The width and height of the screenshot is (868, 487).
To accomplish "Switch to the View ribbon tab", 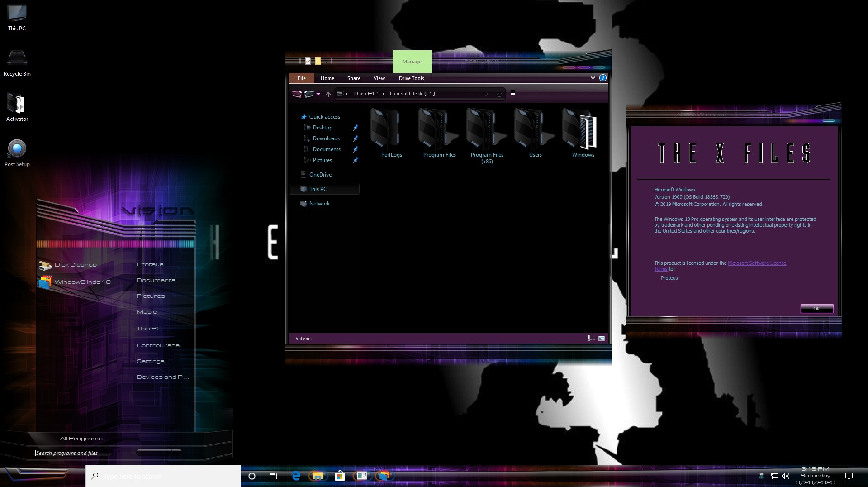I will 379,78.
